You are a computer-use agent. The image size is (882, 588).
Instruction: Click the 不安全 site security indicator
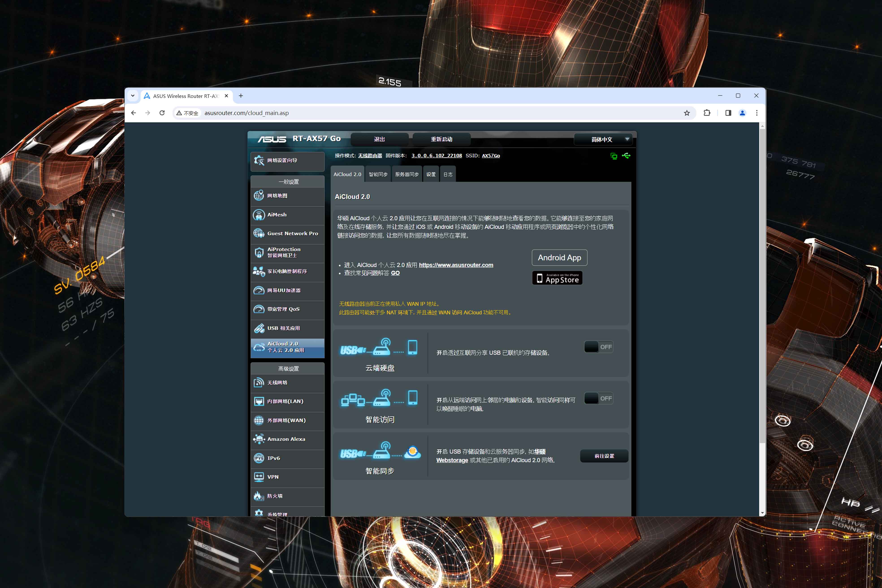point(188,113)
